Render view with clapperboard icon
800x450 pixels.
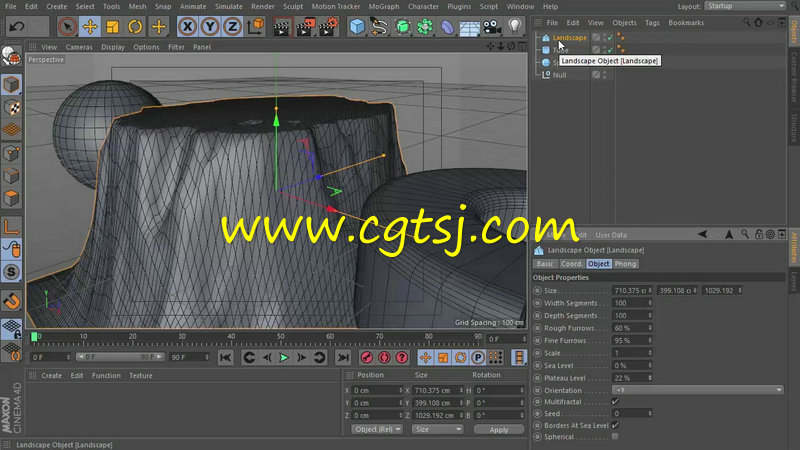pyautogui.click(x=282, y=27)
